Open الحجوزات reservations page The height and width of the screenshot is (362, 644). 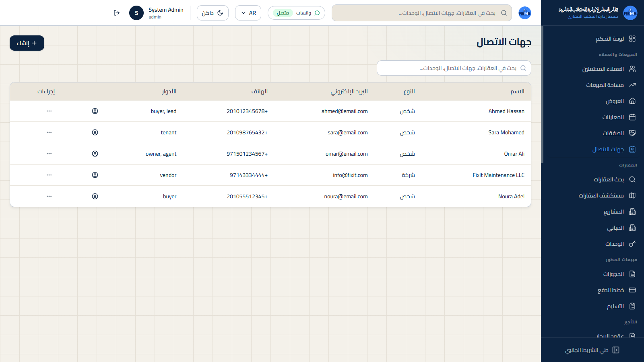coord(613,274)
